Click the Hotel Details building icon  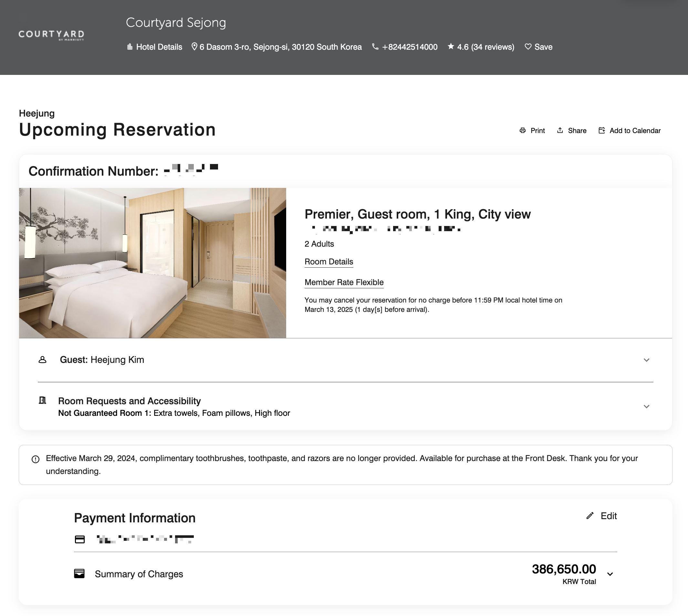click(130, 47)
